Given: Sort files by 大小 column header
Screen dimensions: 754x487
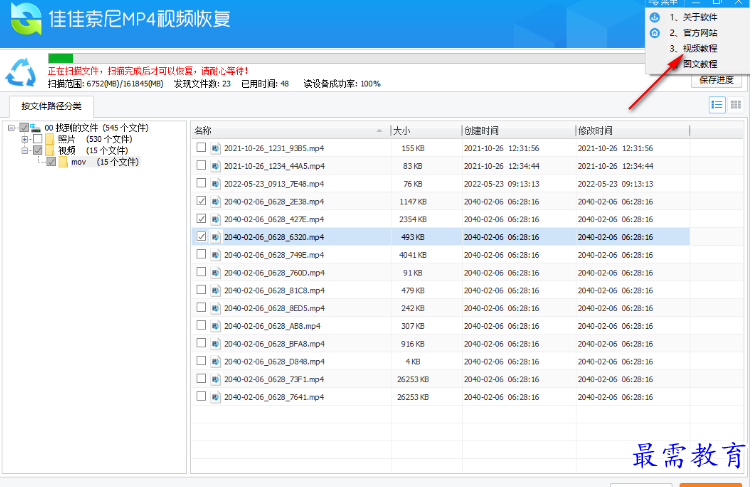Looking at the screenshot, I should [426, 130].
